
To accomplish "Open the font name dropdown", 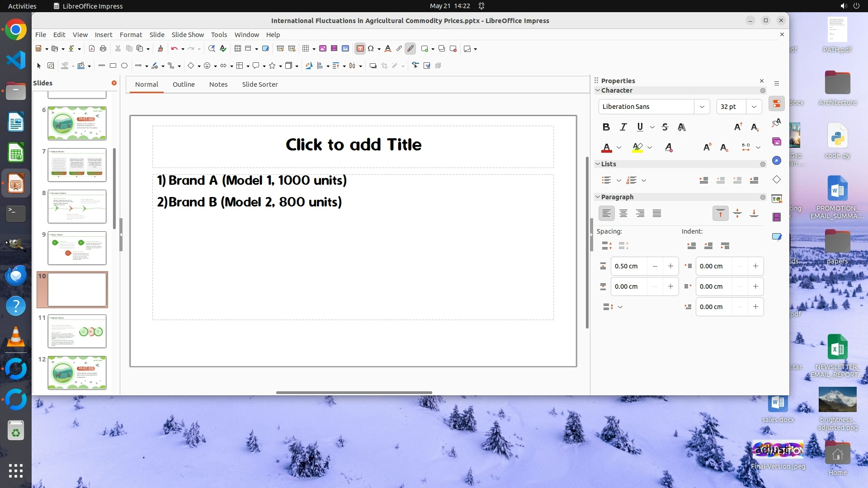I will pos(702,107).
